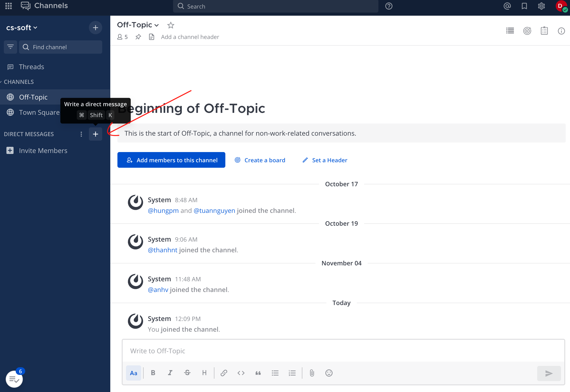Click the Set a Header link
Image resolution: width=570 pixels, height=392 pixels.
[x=325, y=160]
